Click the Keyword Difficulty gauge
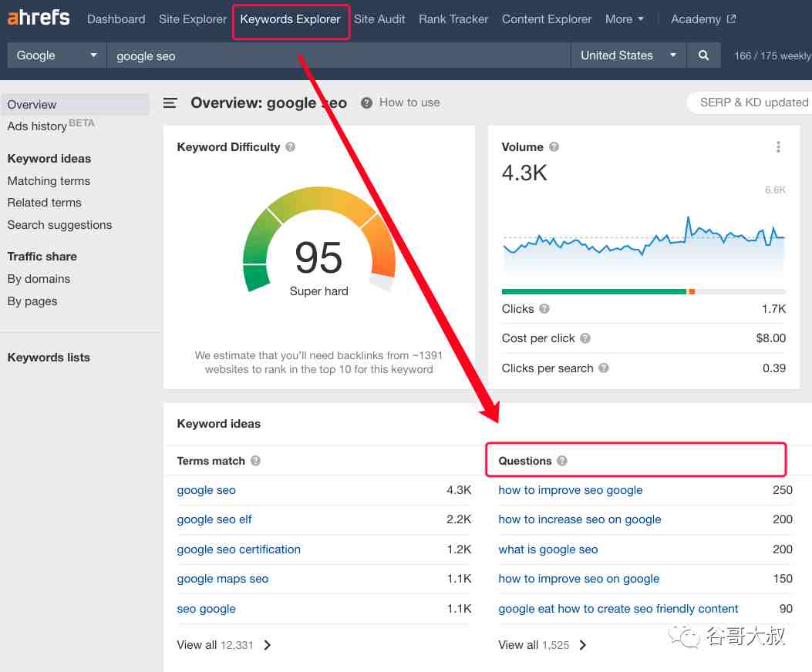Image resolution: width=812 pixels, height=672 pixels. (x=319, y=240)
